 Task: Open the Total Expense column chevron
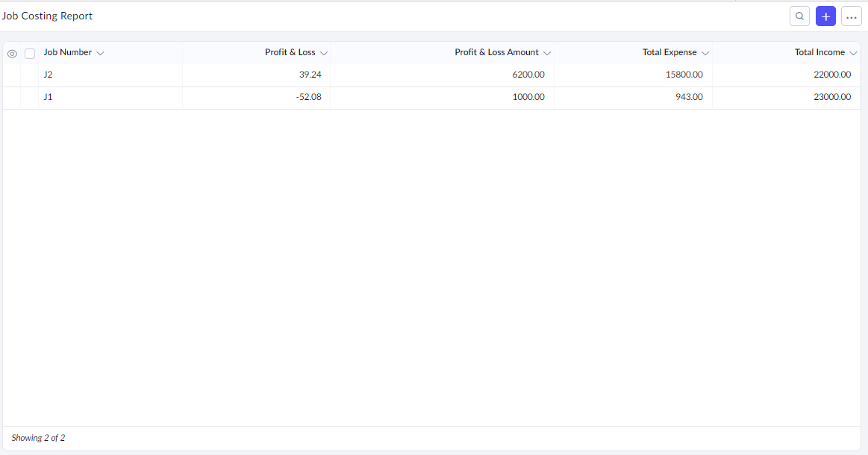pyautogui.click(x=705, y=53)
